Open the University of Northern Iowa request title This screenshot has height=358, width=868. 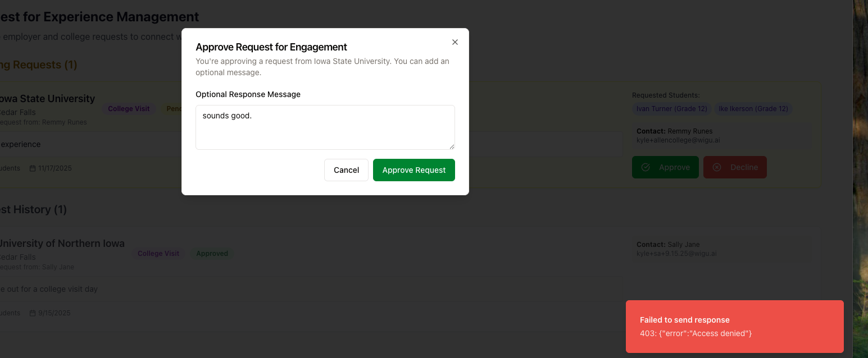(x=61, y=244)
